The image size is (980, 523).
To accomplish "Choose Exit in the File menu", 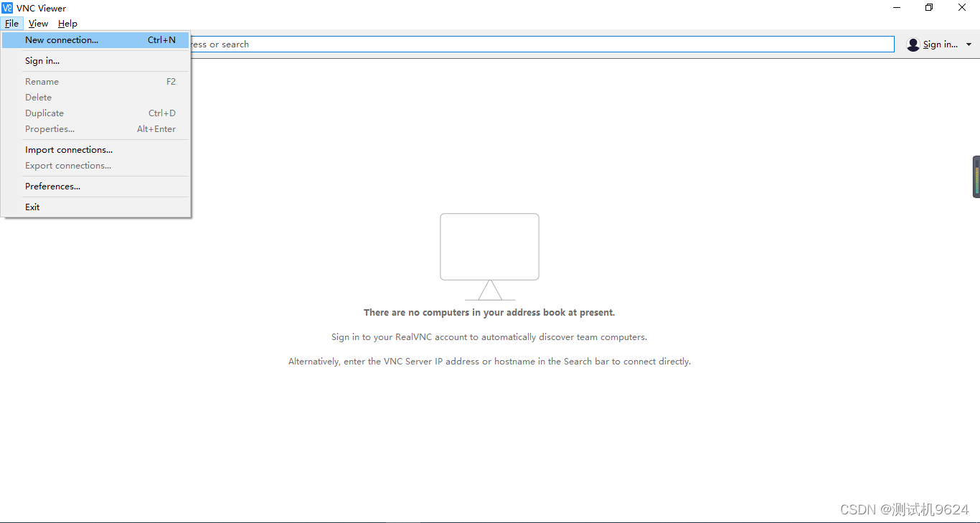I will (x=95, y=207).
